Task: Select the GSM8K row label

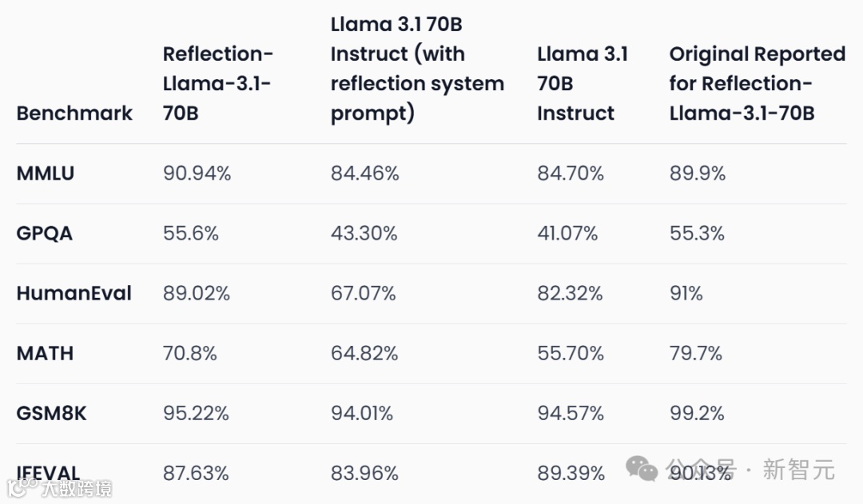Action: [51, 413]
